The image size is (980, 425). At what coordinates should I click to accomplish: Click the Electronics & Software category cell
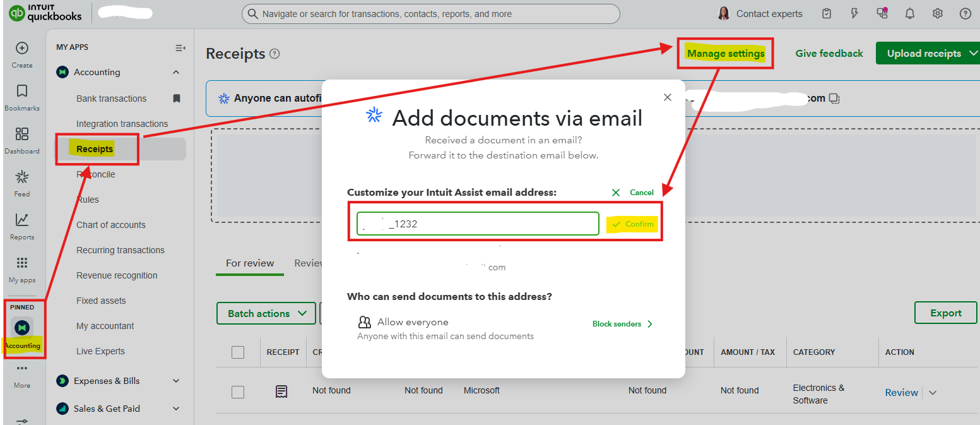point(818,394)
